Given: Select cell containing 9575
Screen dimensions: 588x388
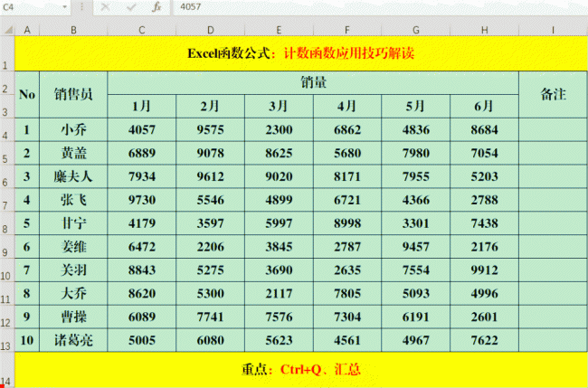Looking at the screenshot, I should coord(211,129).
